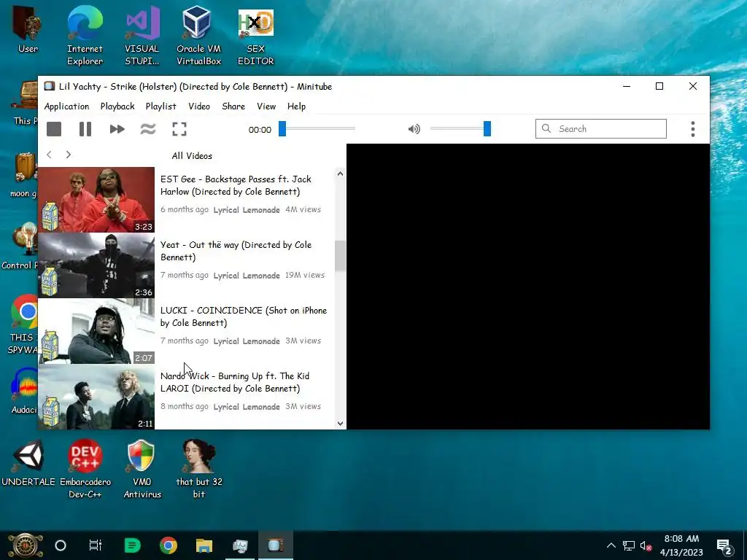Launch Chrome from the taskbar
Viewport: 747px width, 560px height.
(169, 545)
